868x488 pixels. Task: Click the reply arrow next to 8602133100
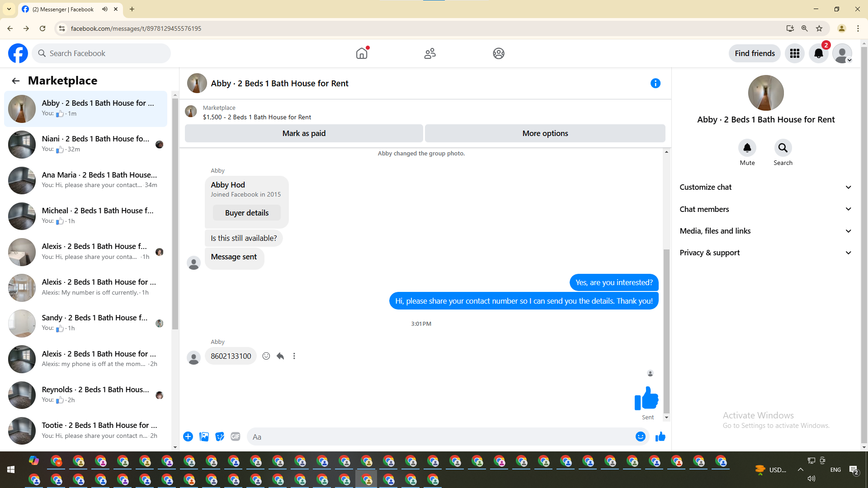click(280, 356)
